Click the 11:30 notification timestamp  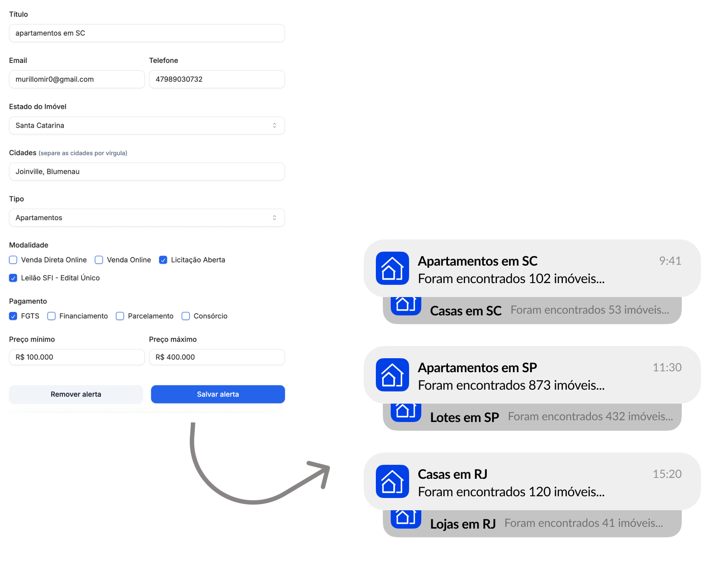[667, 367]
